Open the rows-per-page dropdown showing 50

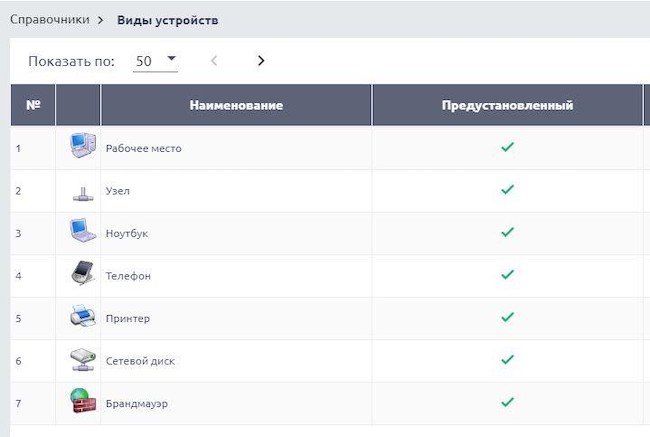pos(155,61)
